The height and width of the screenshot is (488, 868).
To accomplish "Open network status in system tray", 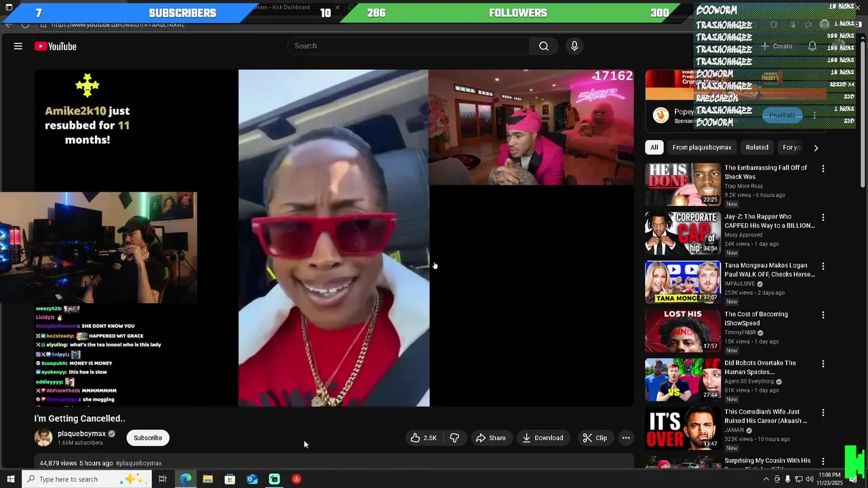I will pos(797,479).
